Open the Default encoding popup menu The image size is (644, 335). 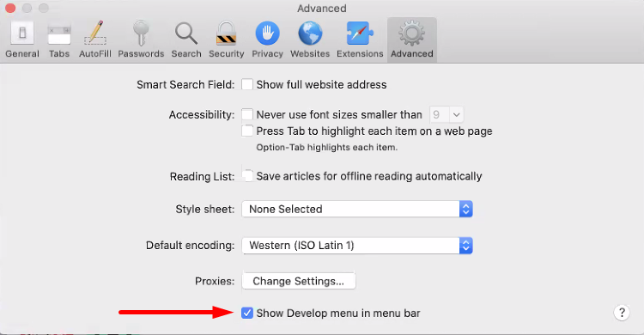click(357, 246)
